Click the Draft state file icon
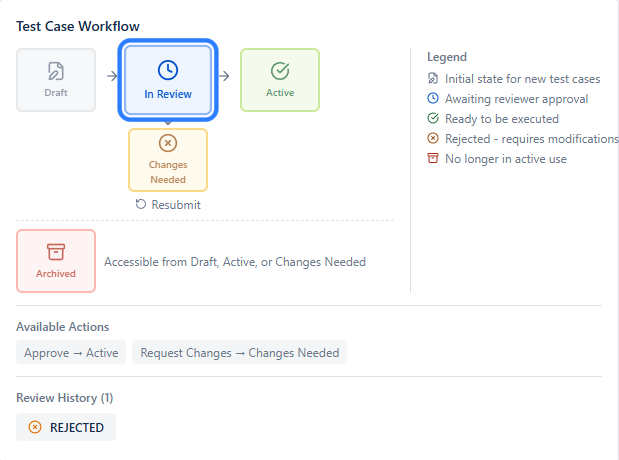The width and height of the screenshot is (619, 460). 56,70
